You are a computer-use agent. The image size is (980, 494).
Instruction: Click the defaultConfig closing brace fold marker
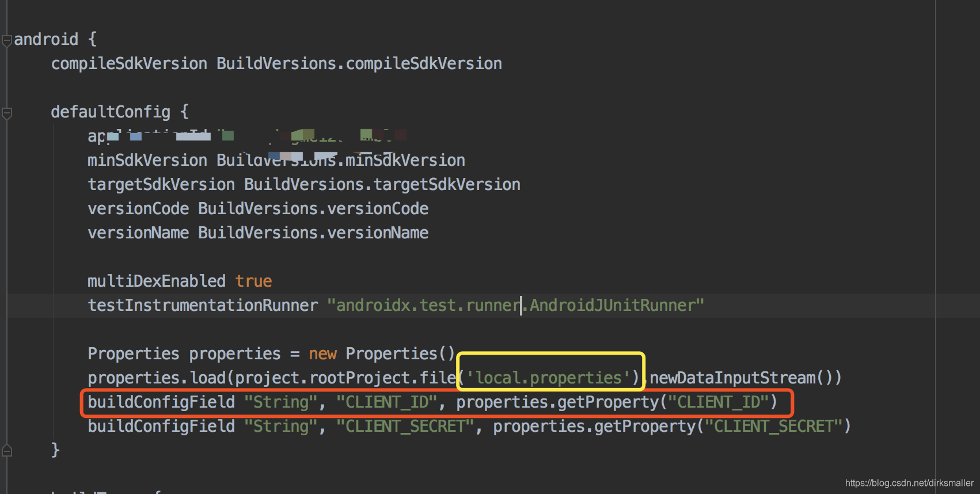[7, 450]
